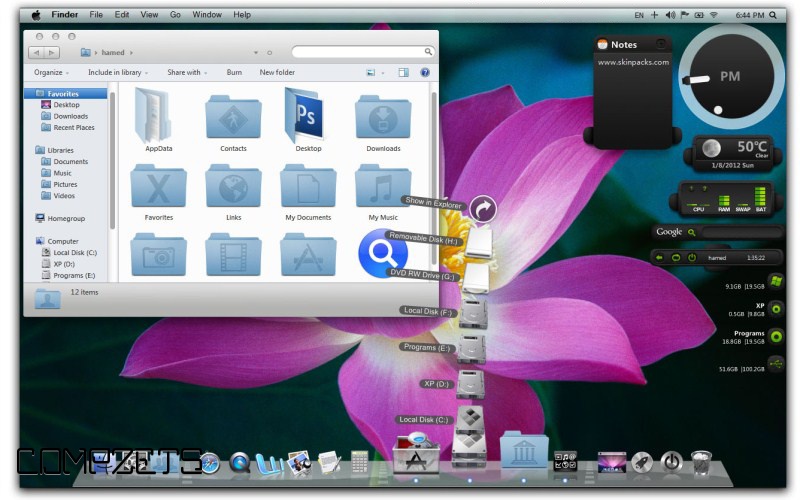The image size is (800, 500).
Task: Click the New folder button
Action: 277,72
